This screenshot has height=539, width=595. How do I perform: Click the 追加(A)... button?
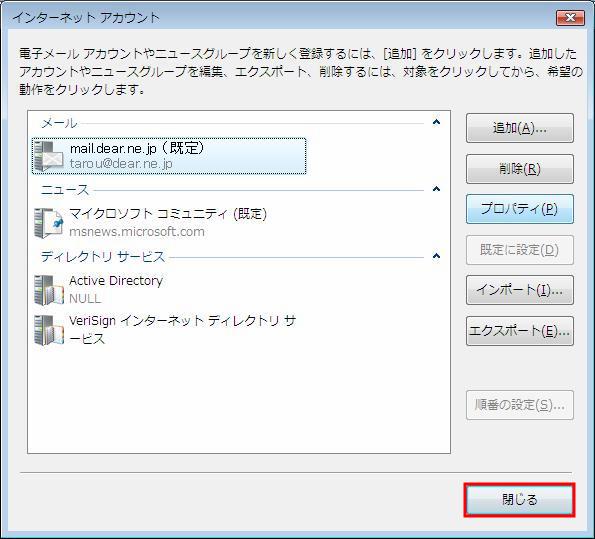[519, 128]
